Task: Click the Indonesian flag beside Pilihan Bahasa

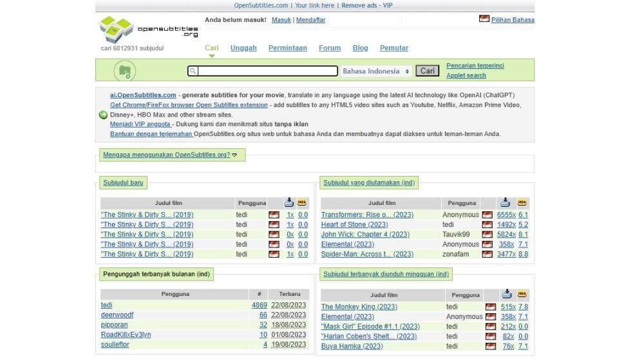Action: click(x=484, y=19)
